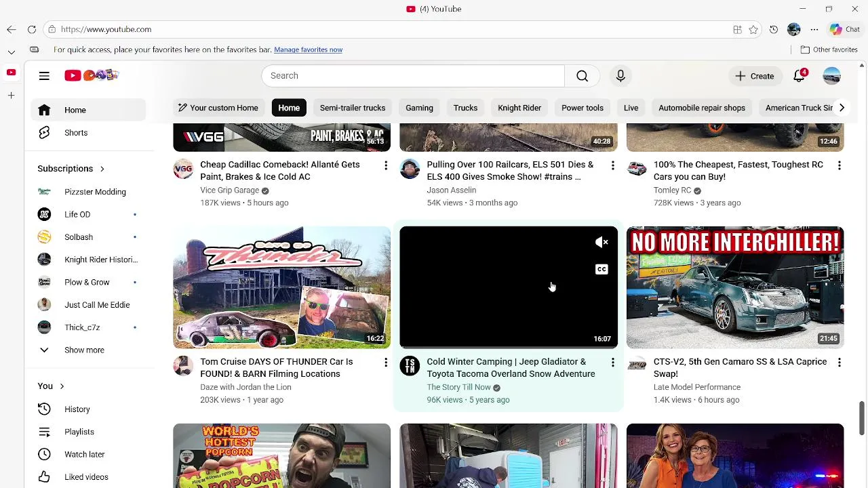This screenshot has height=488, width=868.
Task: Open Other favorites folder
Action: point(829,49)
